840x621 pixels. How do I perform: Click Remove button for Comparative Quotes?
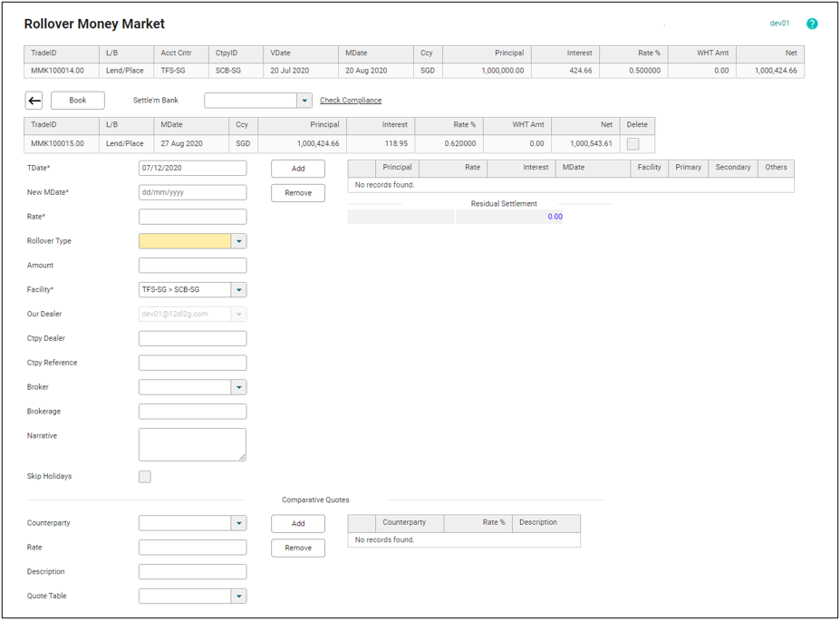point(298,548)
